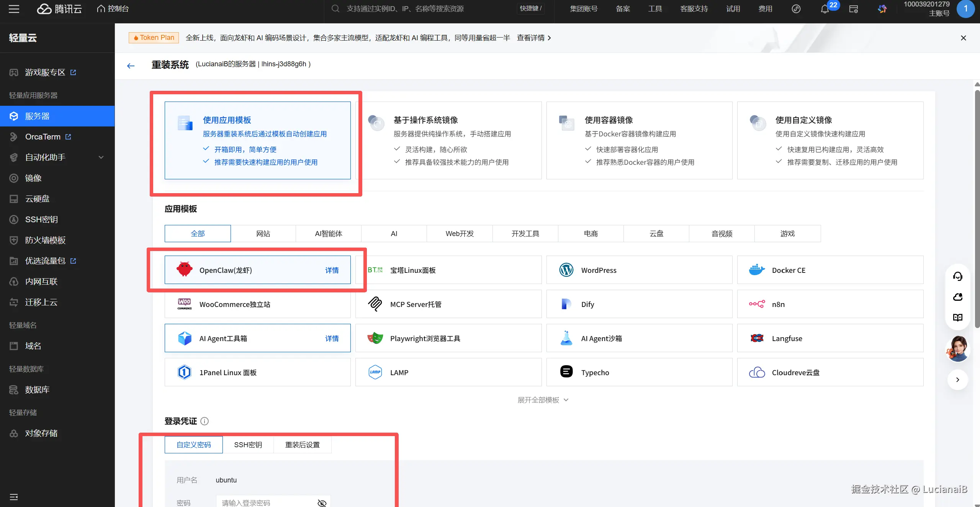This screenshot has height=507, width=980.
Task: Select 基于操作系统镜像 reinstall option
Action: (448, 140)
